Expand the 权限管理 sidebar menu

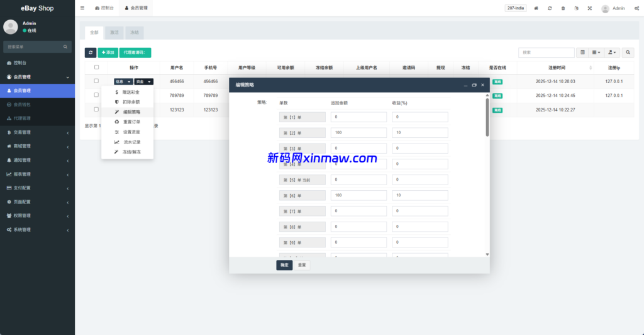point(37,216)
